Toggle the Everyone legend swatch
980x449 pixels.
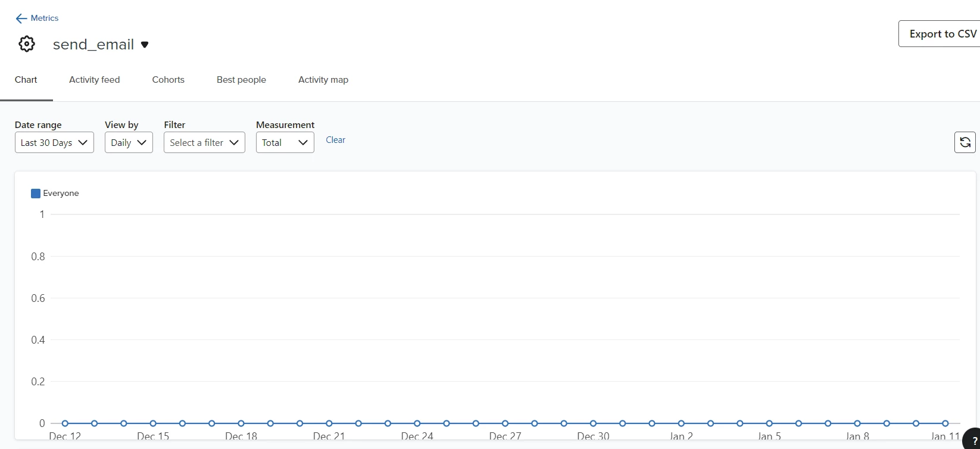pos(36,194)
